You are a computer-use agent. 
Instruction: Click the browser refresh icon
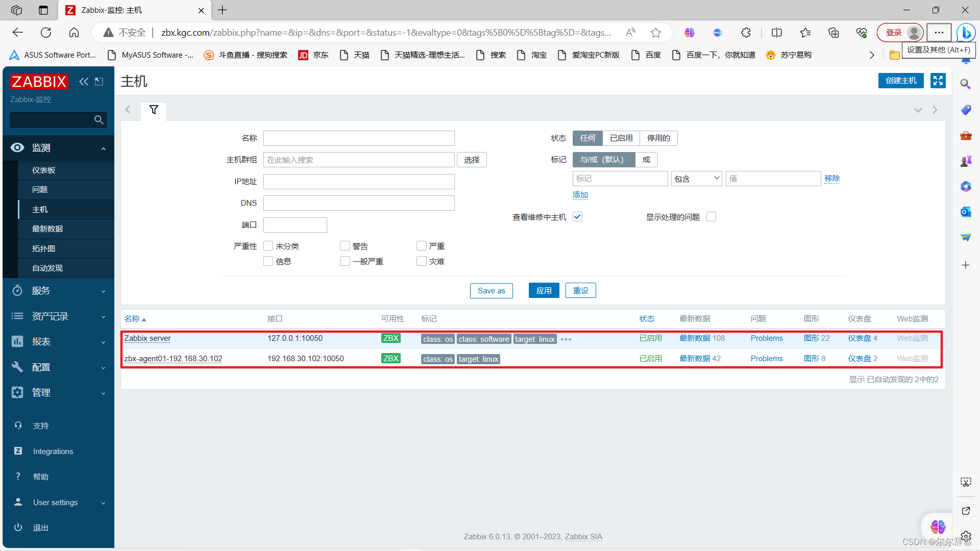click(46, 33)
